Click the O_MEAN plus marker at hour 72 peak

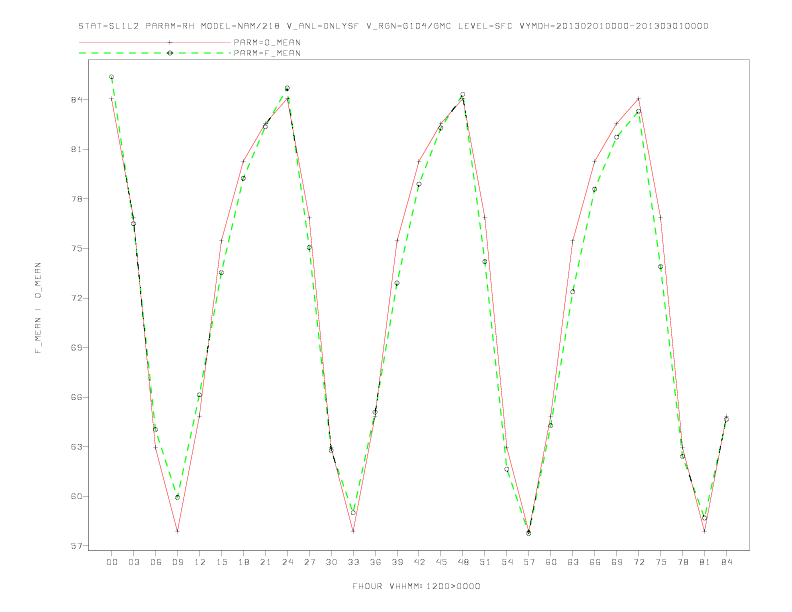[638, 99]
